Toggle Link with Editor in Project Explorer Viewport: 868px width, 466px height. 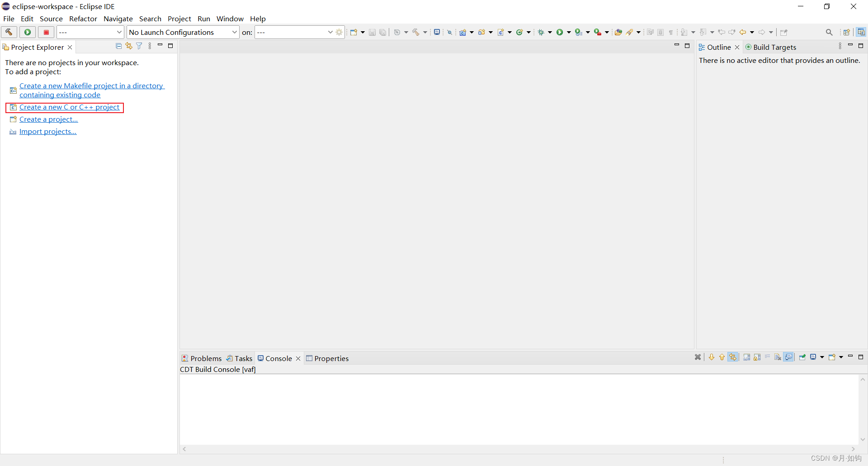(x=128, y=46)
